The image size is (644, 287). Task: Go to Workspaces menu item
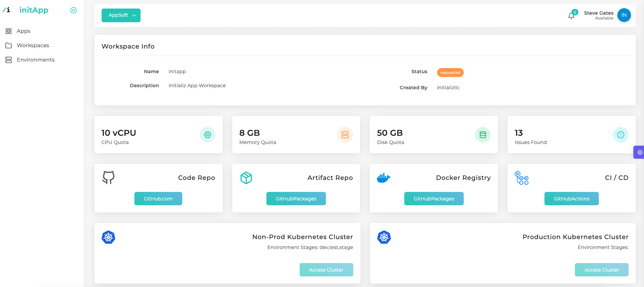tap(33, 45)
